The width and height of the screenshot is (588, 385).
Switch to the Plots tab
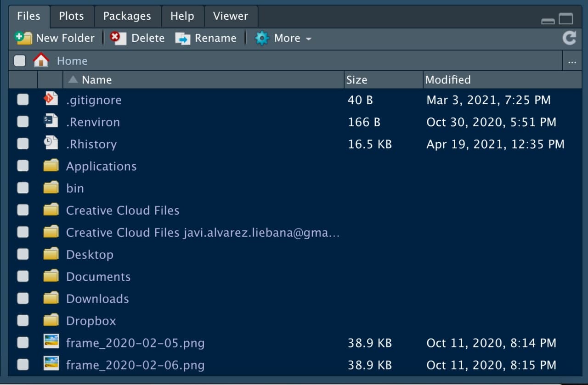[x=71, y=16]
